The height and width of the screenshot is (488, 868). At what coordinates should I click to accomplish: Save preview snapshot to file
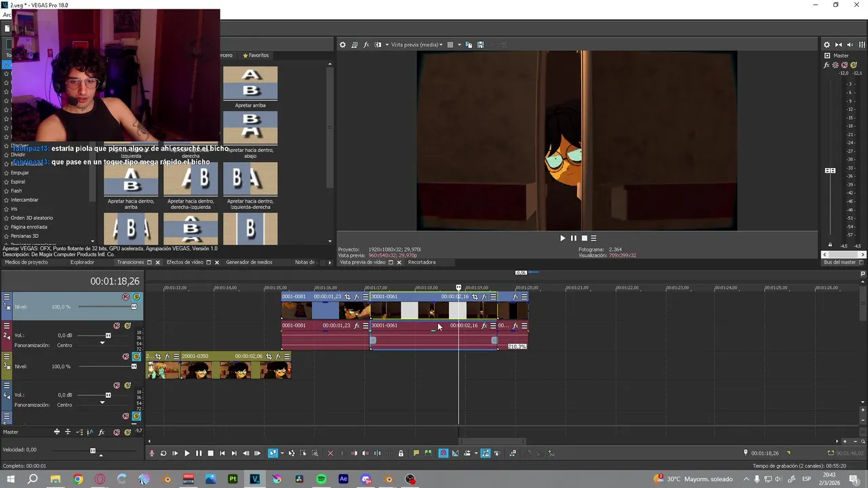[x=480, y=45]
